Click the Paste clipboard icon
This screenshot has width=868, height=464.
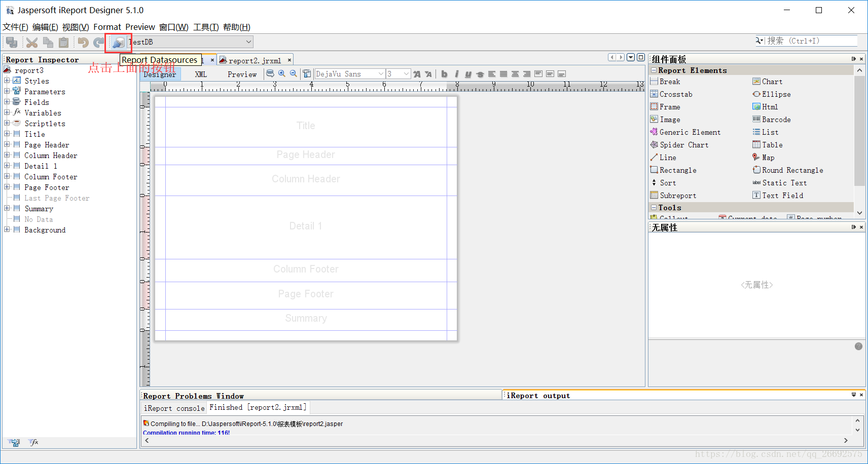[x=64, y=43]
